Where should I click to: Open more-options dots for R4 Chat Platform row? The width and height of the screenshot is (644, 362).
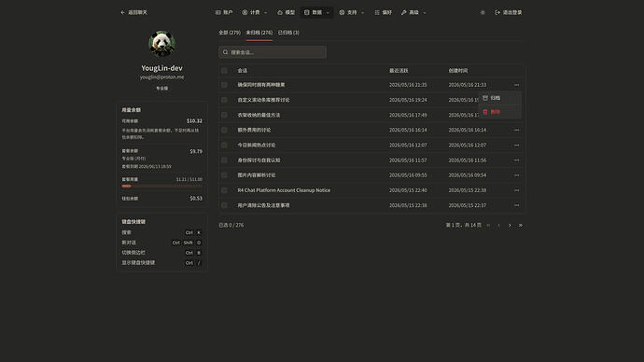tap(517, 190)
